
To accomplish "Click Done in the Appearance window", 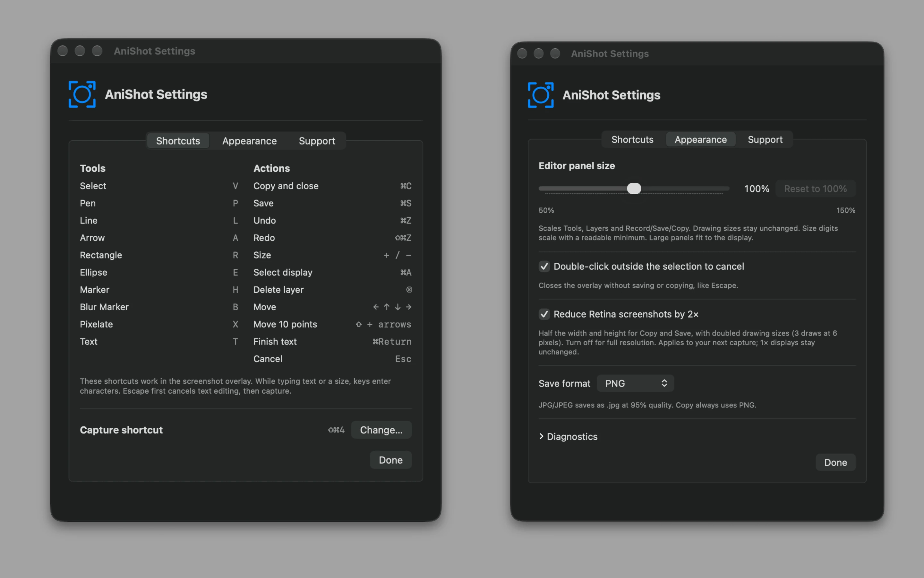I will [x=835, y=462].
